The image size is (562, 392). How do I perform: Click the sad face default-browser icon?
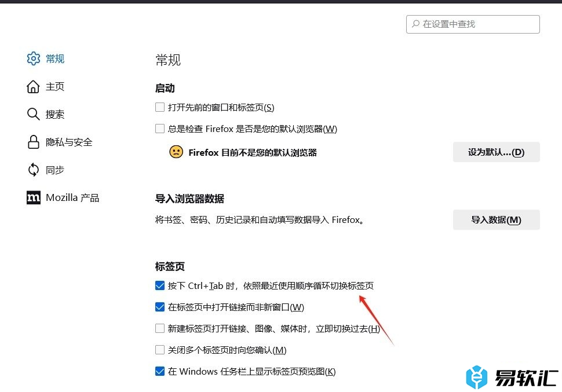176,152
